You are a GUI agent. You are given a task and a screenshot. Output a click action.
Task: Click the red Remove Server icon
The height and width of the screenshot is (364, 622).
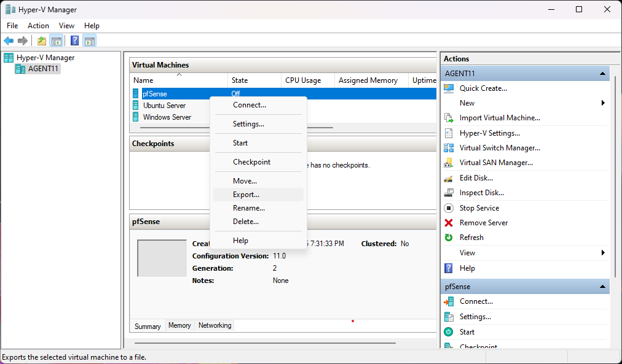point(449,223)
